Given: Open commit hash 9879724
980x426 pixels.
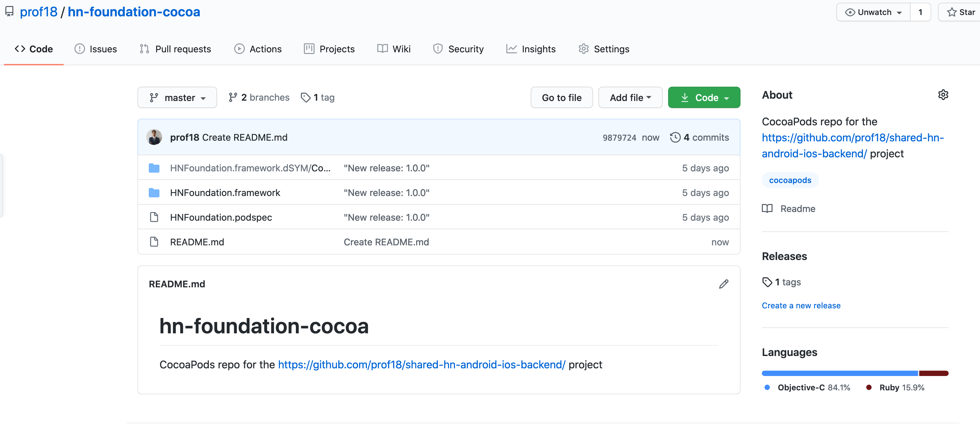Looking at the screenshot, I should tap(619, 138).
